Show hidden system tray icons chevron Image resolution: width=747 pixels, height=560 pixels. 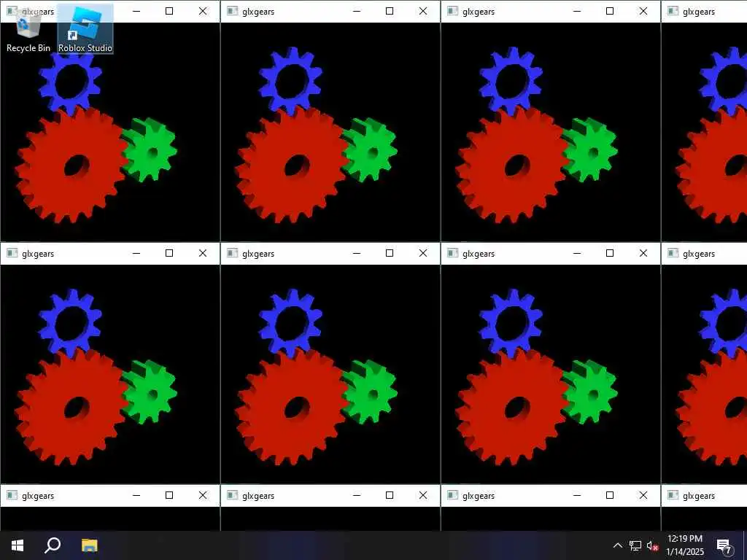[617, 545]
